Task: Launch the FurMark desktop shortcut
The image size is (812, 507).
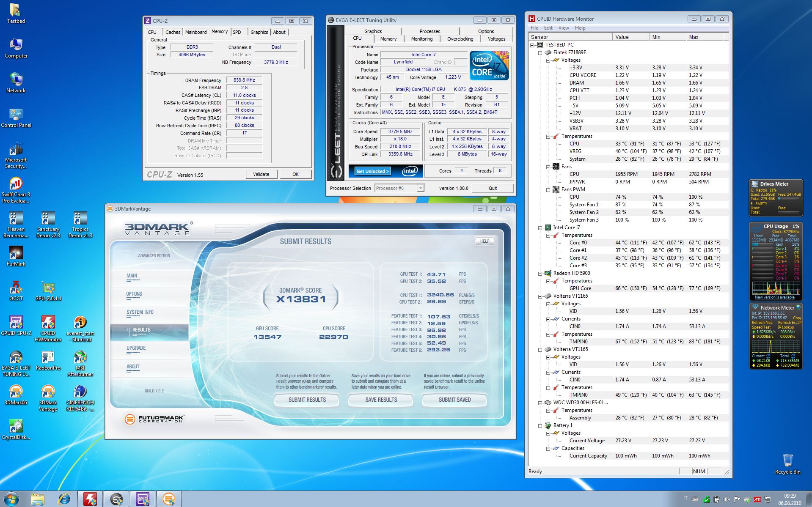Action: [x=16, y=256]
